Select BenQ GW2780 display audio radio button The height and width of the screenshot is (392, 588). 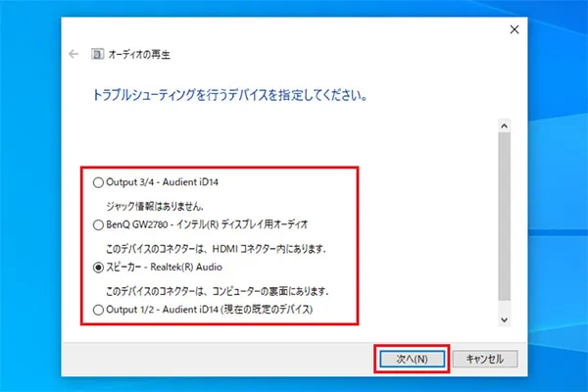click(98, 225)
